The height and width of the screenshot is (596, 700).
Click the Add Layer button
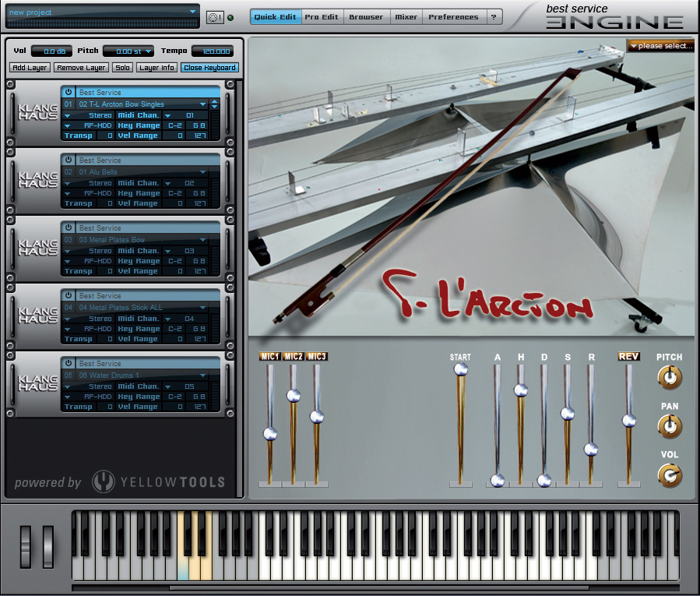[30, 68]
